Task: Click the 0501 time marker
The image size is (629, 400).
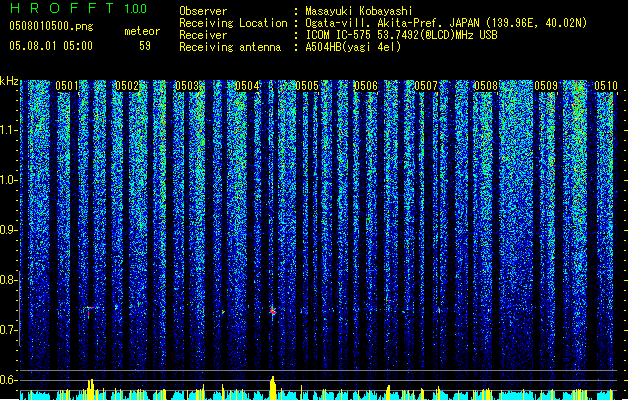Action: coord(67,86)
